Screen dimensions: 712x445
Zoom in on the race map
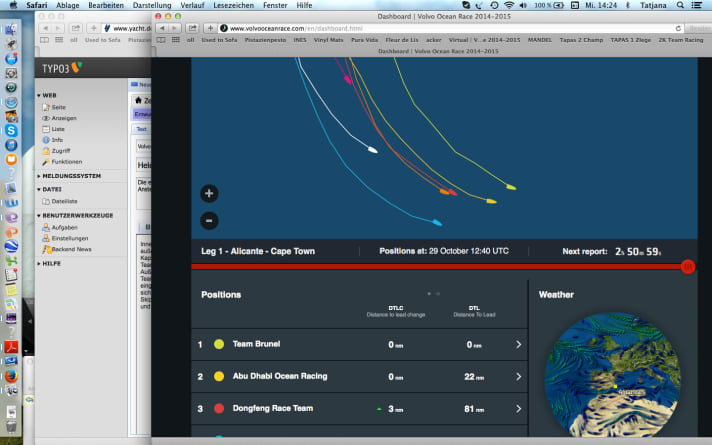pyautogui.click(x=209, y=193)
